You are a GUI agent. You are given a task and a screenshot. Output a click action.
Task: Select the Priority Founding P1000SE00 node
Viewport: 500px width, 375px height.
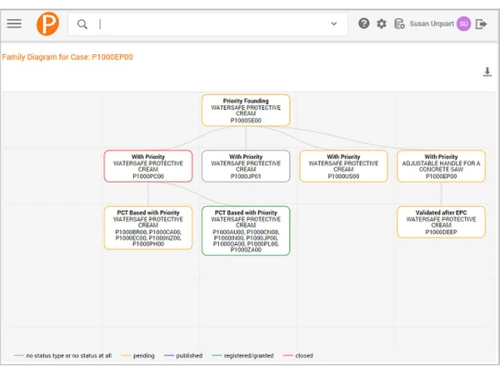pos(246,110)
